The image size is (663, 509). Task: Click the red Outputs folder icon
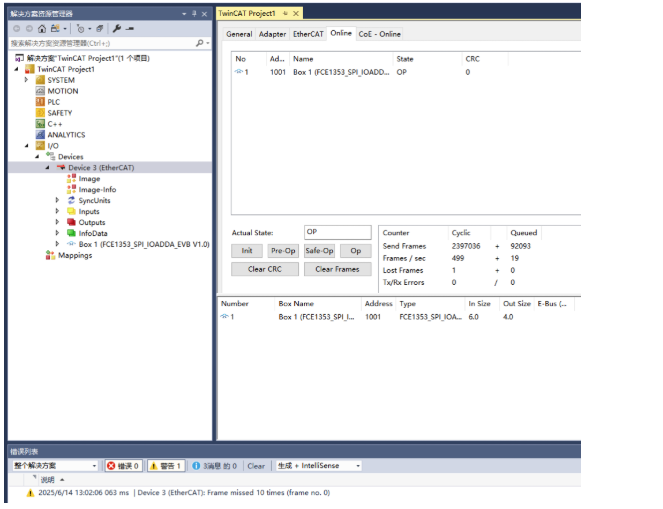point(71,222)
